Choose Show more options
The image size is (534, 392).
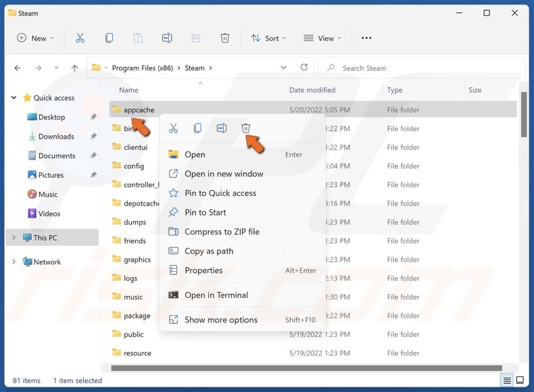click(x=243, y=320)
